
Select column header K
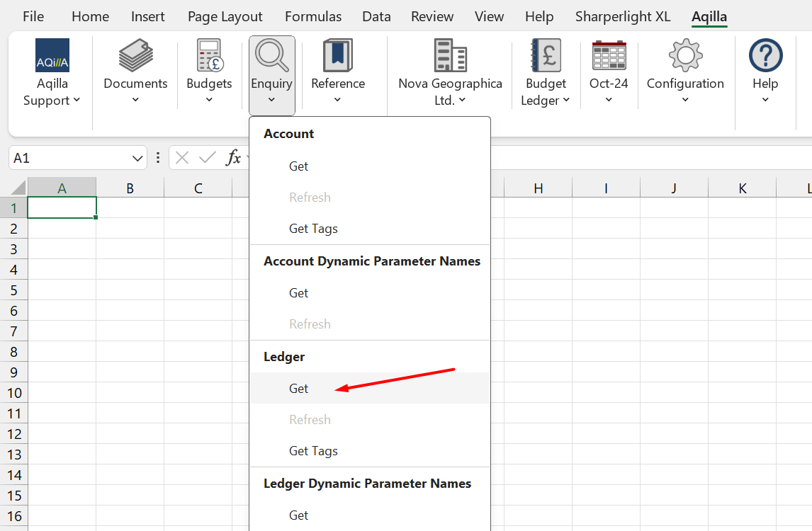click(742, 188)
